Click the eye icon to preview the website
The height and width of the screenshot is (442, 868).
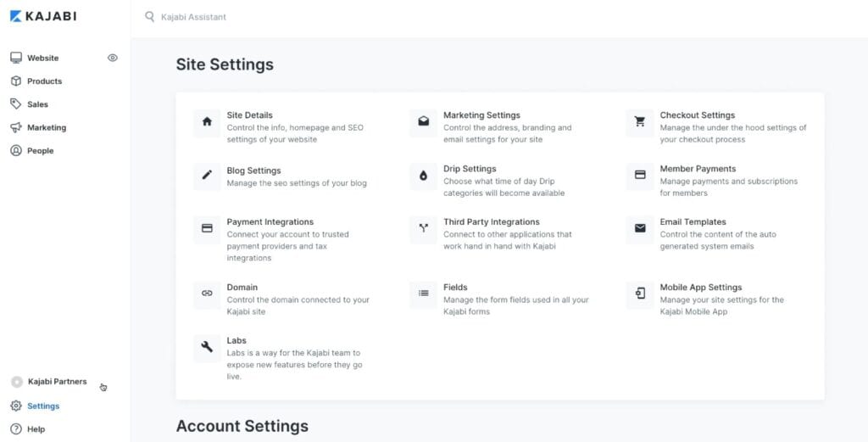pyautogui.click(x=113, y=58)
